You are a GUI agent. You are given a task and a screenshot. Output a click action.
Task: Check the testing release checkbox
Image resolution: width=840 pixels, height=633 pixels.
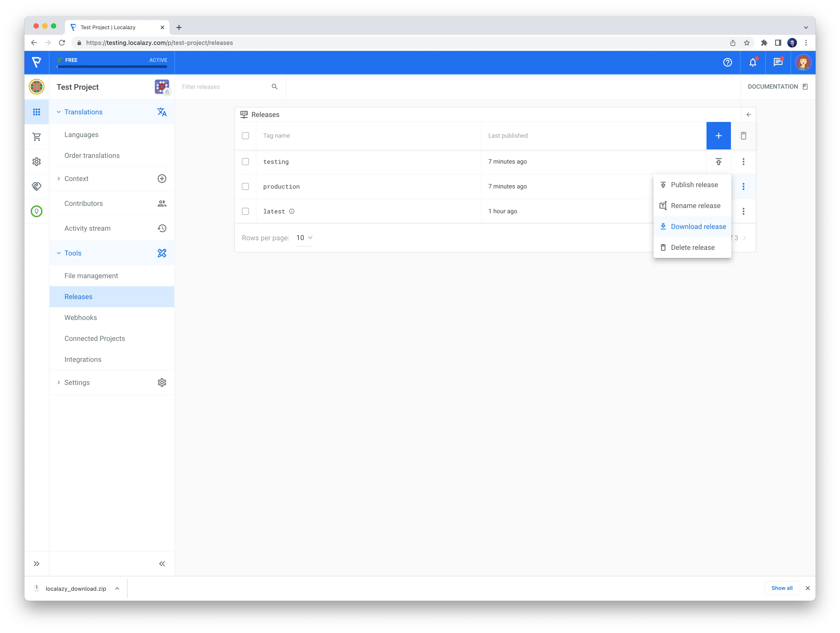(x=245, y=162)
